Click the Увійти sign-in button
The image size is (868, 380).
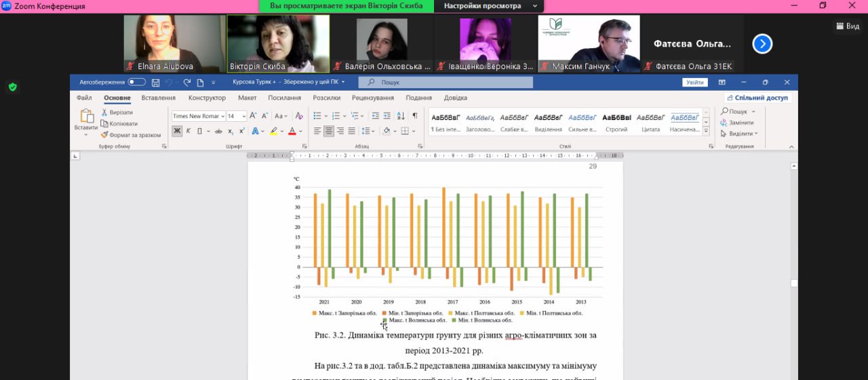[695, 82]
